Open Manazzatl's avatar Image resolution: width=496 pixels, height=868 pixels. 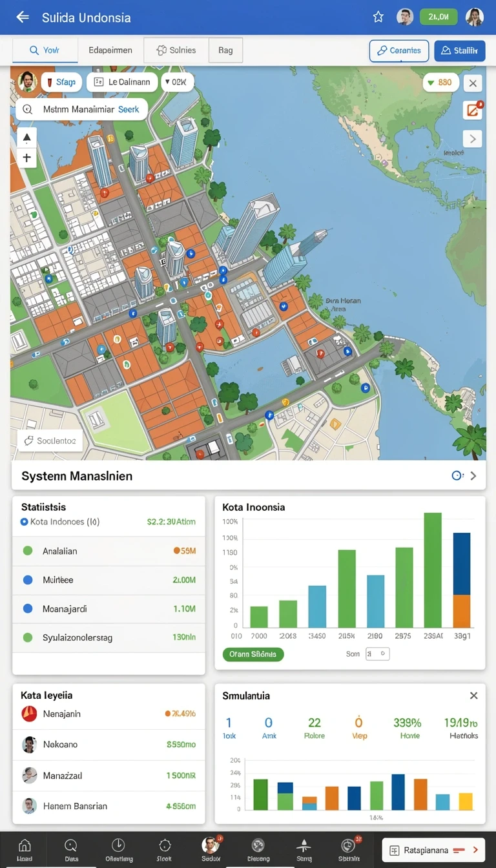[29, 775]
